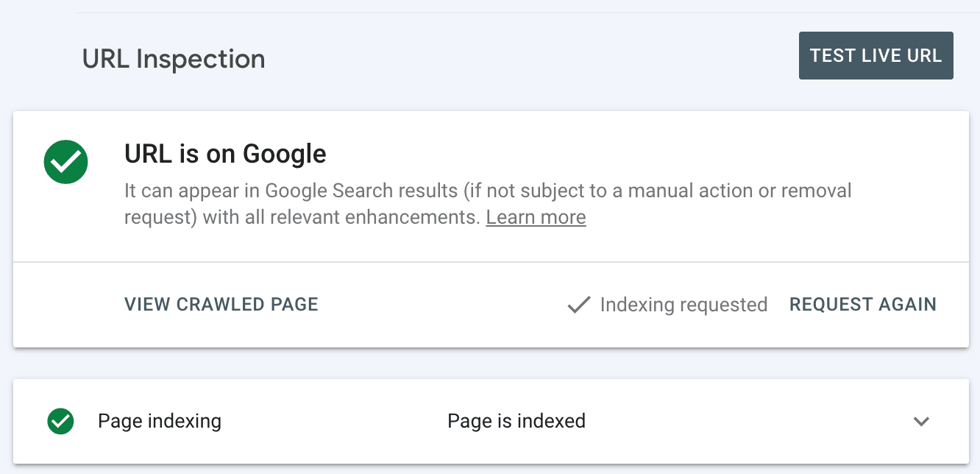980x474 pixels.
Task: Click the gray checkmark next to Indexing requested
Action: [578, 304]
